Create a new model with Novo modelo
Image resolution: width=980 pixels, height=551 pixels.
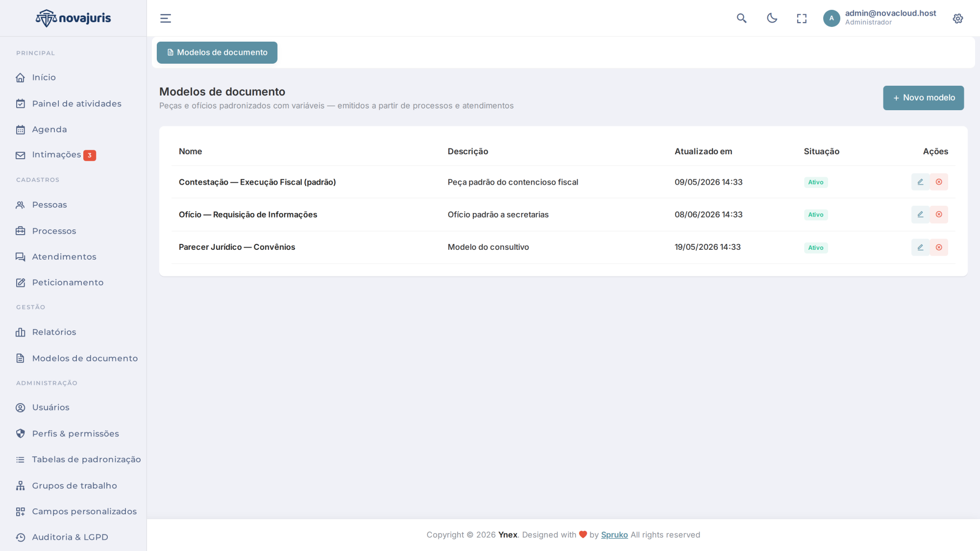pos(923,98)
